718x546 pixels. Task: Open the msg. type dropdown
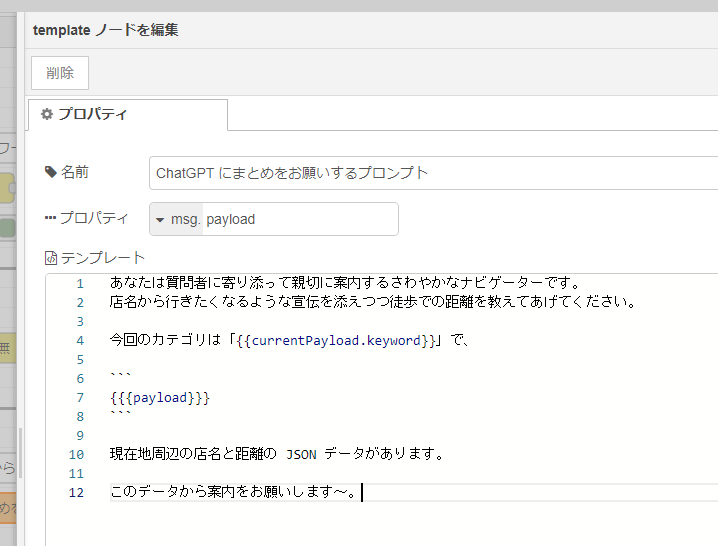coord(177,219)
